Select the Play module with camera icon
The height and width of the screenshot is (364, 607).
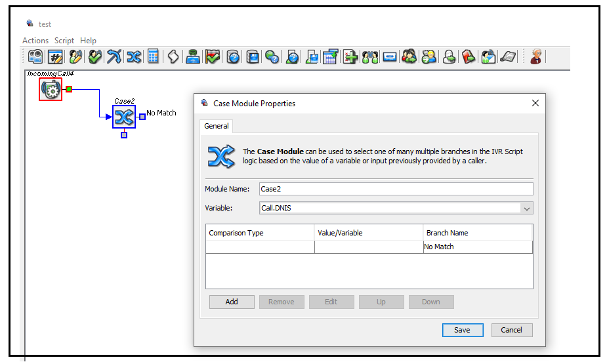(35, 57)
